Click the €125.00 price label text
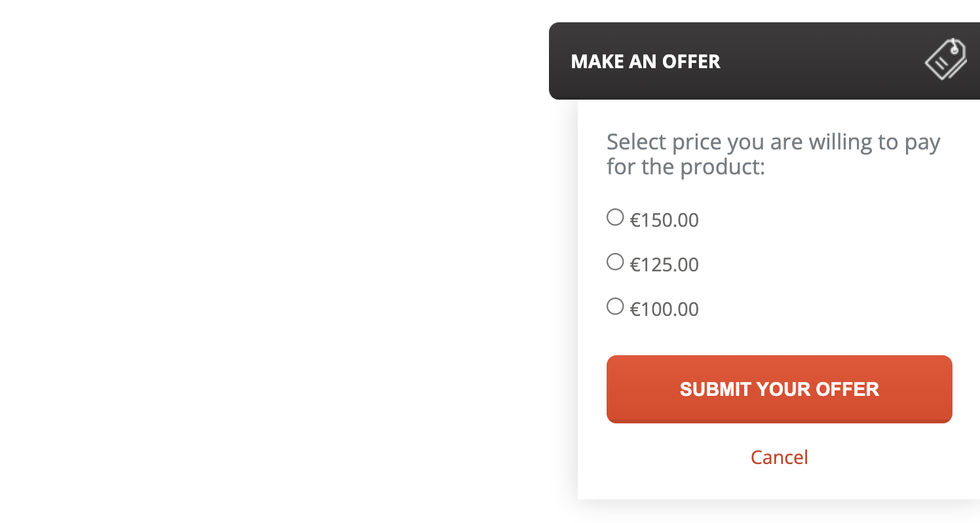The height and width of the screenshot is (523, 980). click(x=664, y=265)
